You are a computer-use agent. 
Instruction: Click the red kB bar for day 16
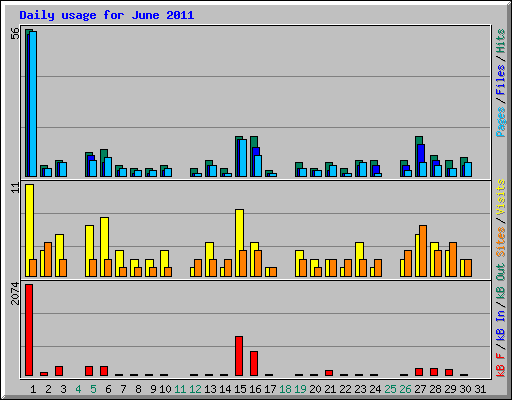click(x=254, y=363)
